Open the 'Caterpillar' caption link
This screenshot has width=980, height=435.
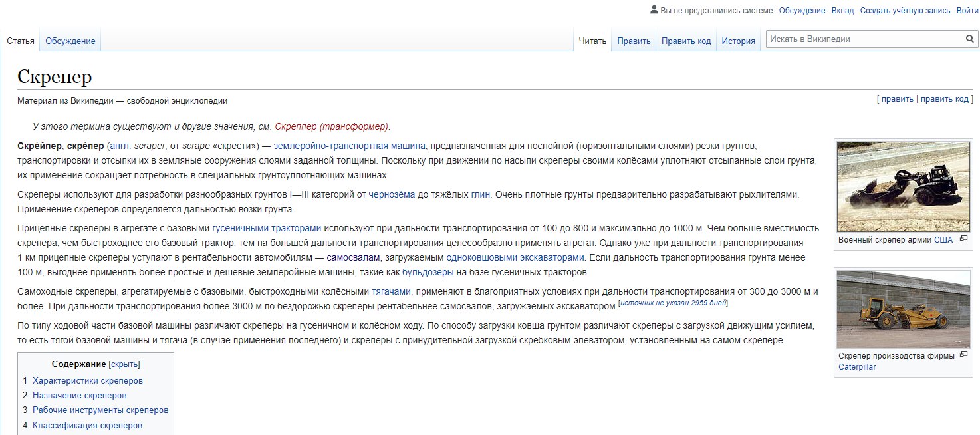(857, 367)
